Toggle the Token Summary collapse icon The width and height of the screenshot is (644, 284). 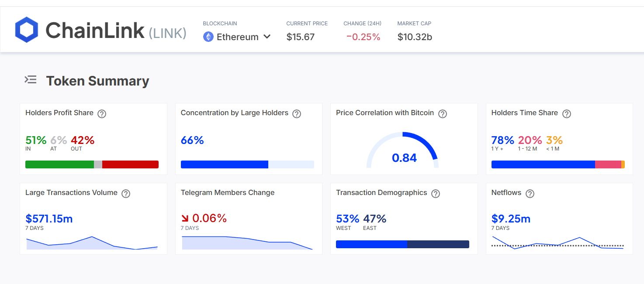pyautogui.click(x=30, y=79)
